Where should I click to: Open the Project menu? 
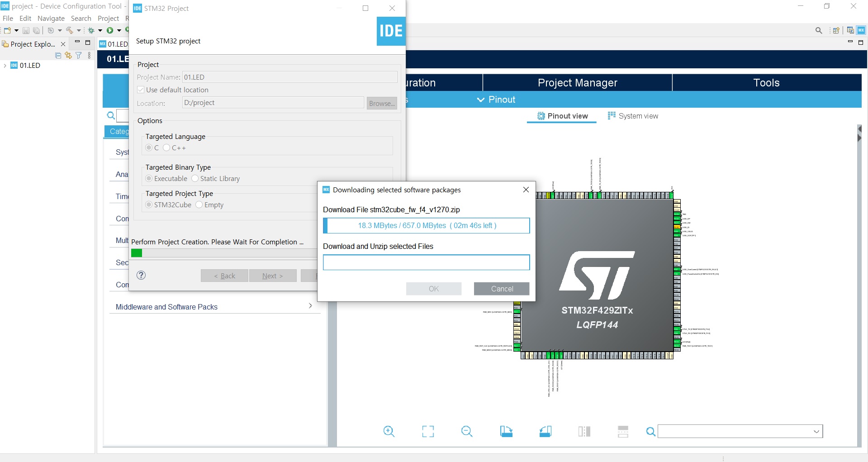click(x=108, y=18)
